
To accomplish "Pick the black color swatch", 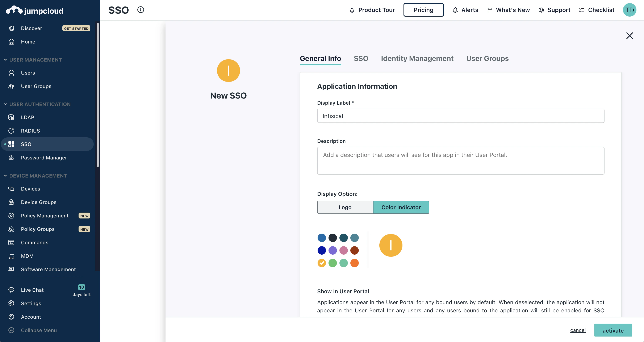I will pos(333,238).
